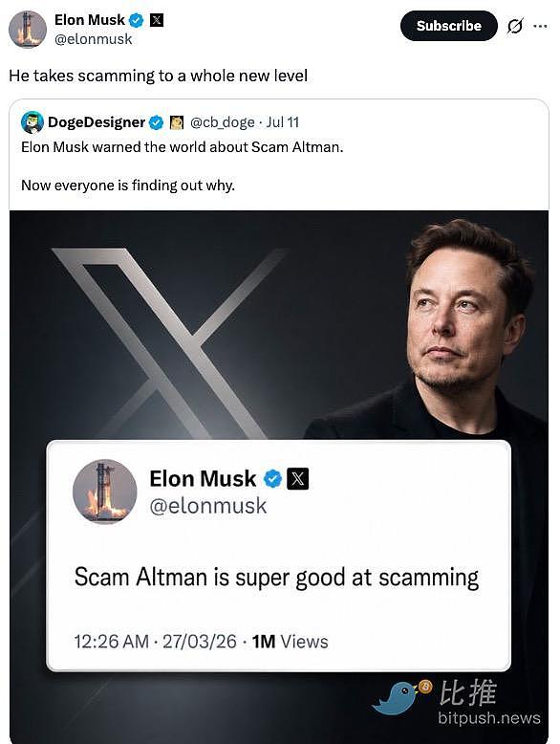Open the quoted post text about Scam Altman
560x744 pixels.
183,165
